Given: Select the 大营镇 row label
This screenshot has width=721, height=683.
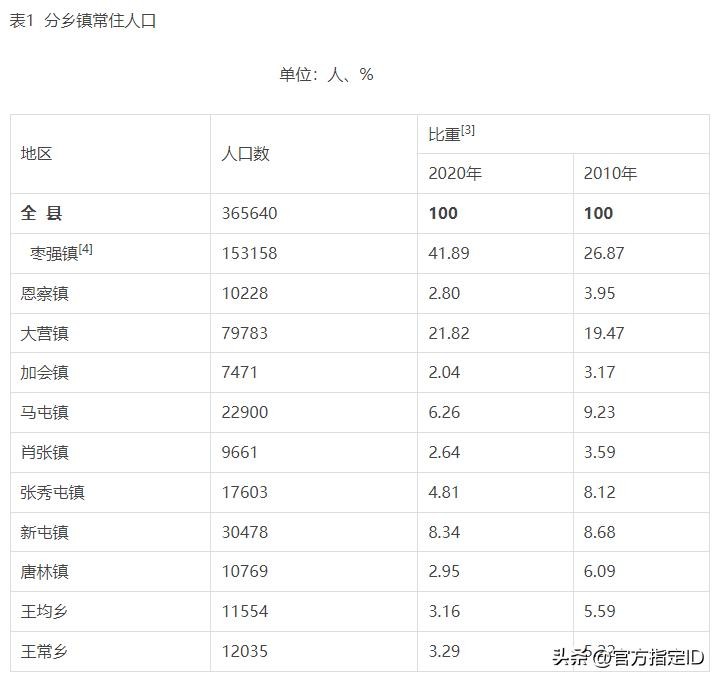Looking at the screenshot, I should (45, 333).
